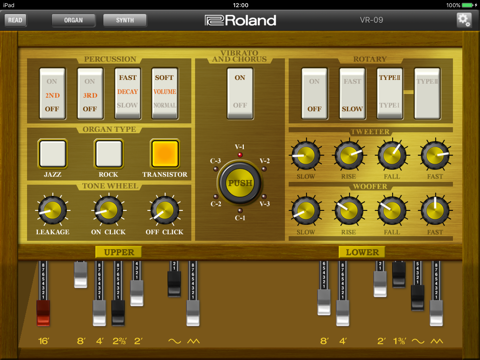Click the red upper 16' drawbar handle
The height and width of the screenshot is (360, 480).
tap(43, 313)
